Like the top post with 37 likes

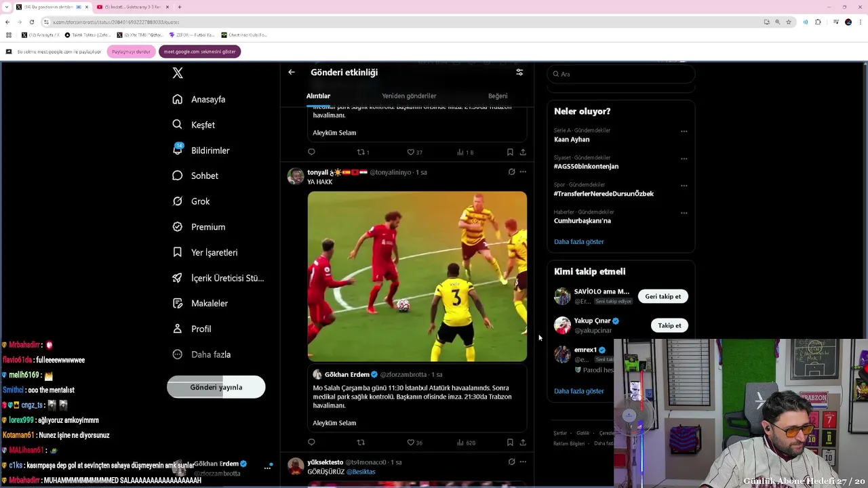pos(414,152)
